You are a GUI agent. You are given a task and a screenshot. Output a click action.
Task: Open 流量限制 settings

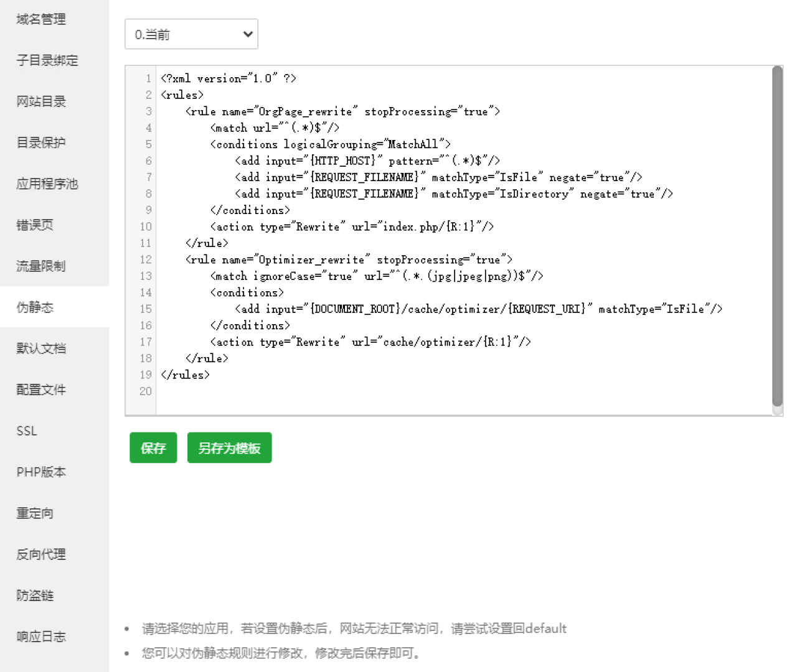coord(40,266)
